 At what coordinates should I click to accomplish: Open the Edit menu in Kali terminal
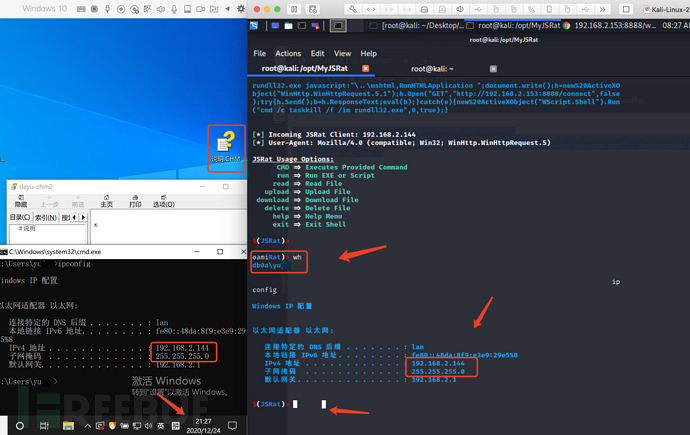(317, 53)
